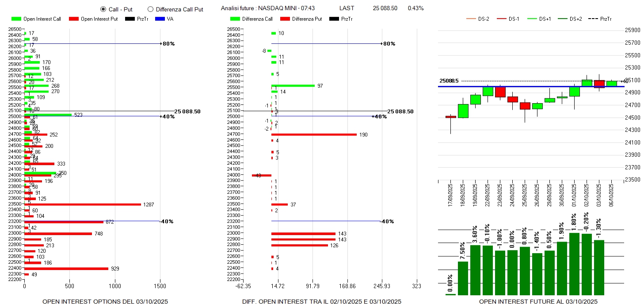This screenshot has width=644, height=305.
Task: Click the red Differenza Put legend swatch
Action: (286, 19)
